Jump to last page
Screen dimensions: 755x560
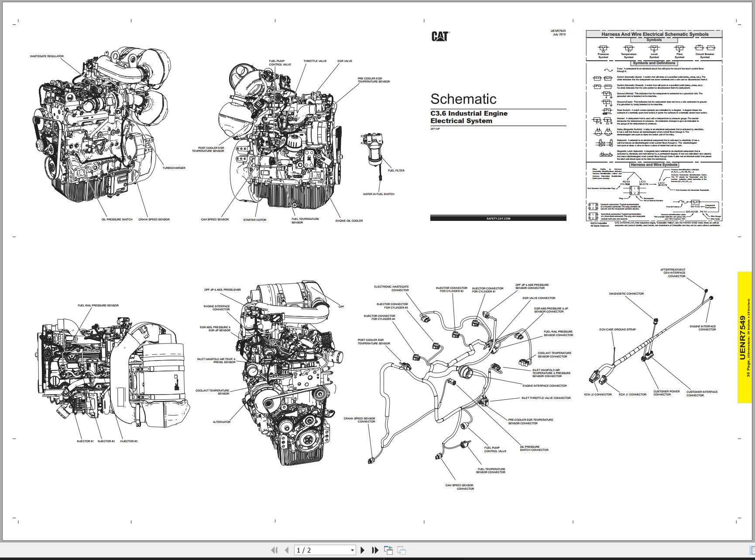(x=375, y=550)
